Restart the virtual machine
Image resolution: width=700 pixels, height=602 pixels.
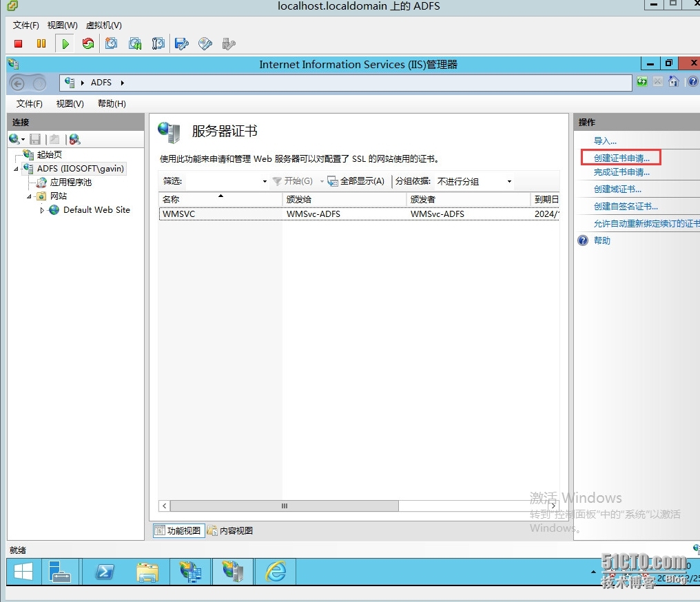click(88, 43)
